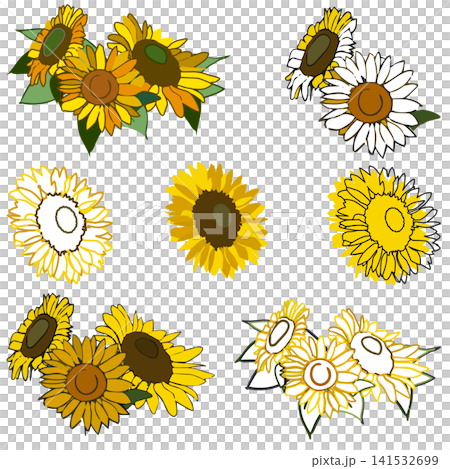Click the small oval inside yellow outlined sunflower

[x=395, y=220]
